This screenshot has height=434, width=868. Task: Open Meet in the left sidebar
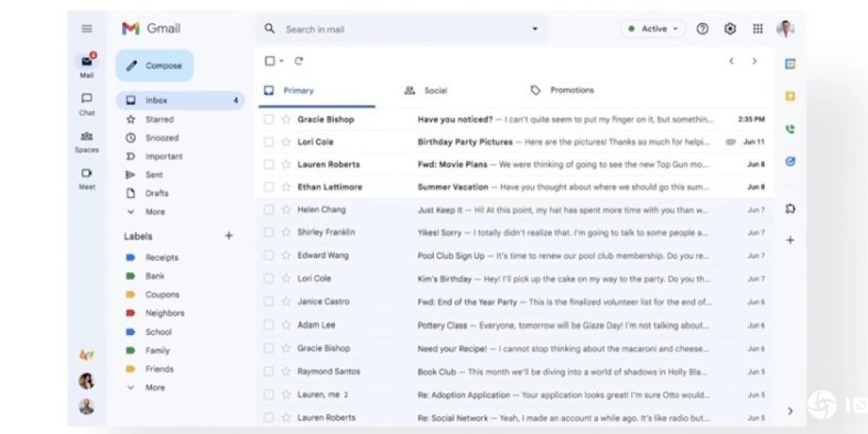coord(87,178)
